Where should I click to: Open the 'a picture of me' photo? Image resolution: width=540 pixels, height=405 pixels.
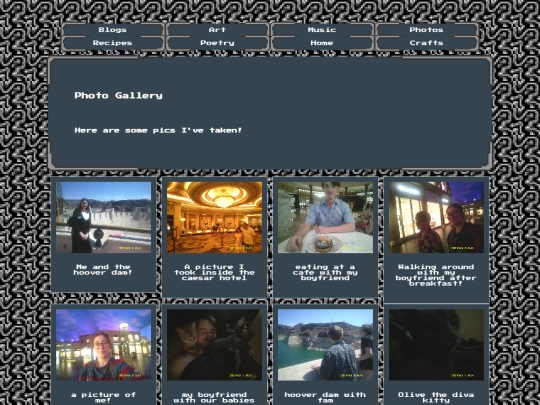click(103, 345)
